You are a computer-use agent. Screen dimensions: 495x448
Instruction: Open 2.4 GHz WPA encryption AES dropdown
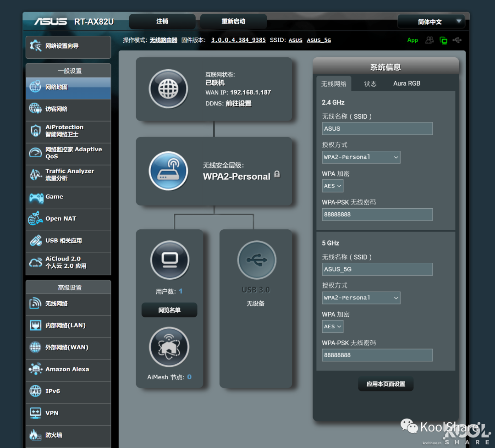(x=332, y=186)
